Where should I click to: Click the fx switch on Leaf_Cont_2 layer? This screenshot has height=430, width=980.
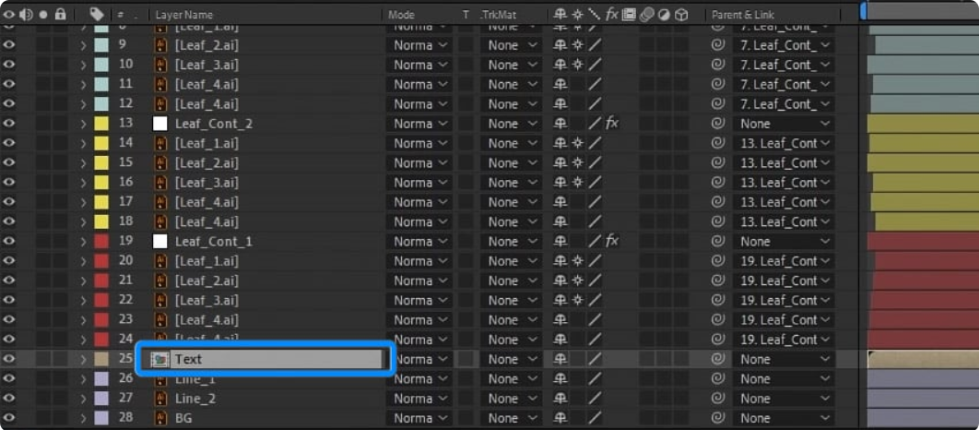coord(612,124)
